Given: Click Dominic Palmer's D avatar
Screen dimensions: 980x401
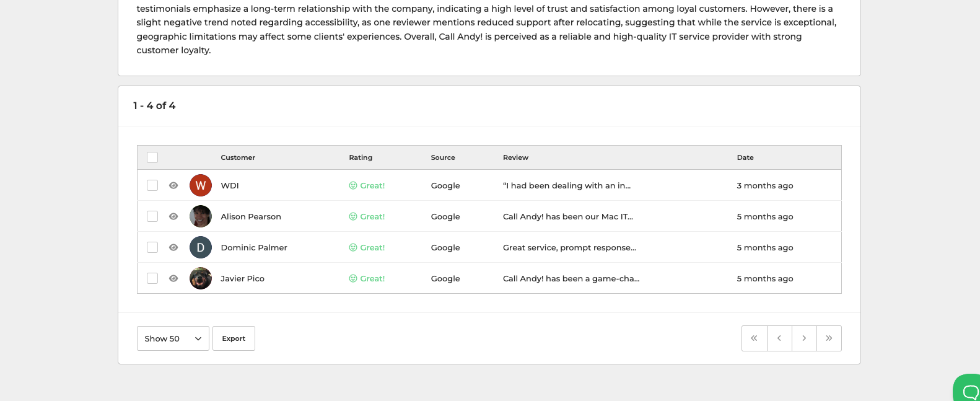Looking at the screenshot, I should [201, 247].
